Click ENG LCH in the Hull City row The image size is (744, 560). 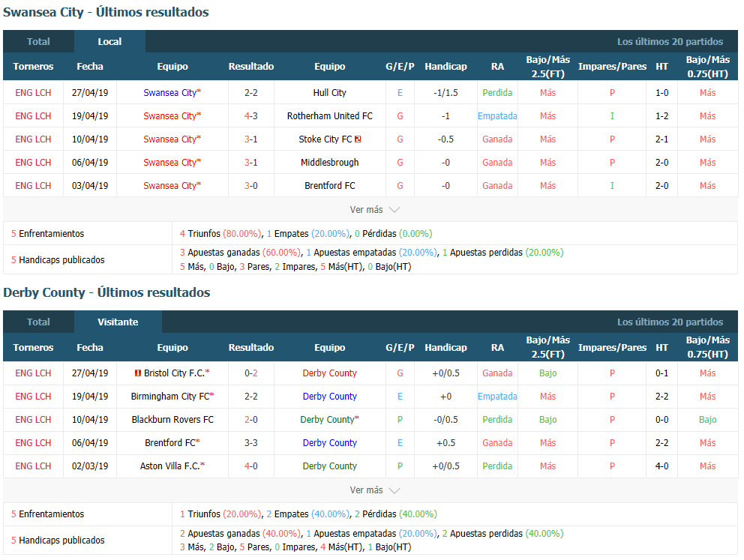click(x=33, y=93)
